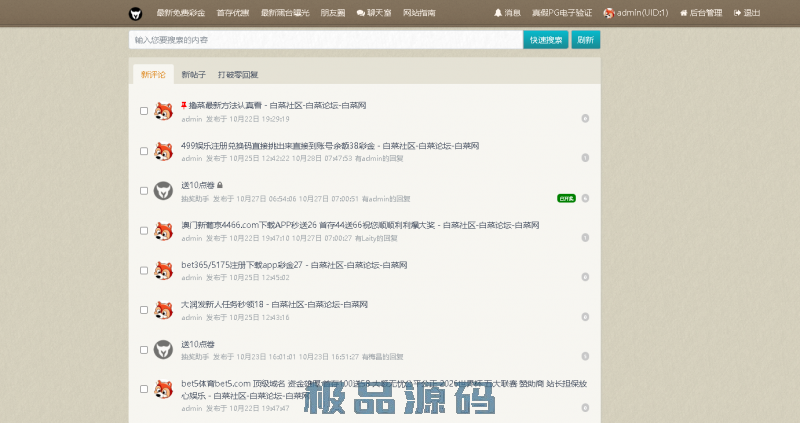Tick checkbox for the pinned 撸菜最新方法 post
This screenshot has width=800, height=423.
(x=144, y=111)
